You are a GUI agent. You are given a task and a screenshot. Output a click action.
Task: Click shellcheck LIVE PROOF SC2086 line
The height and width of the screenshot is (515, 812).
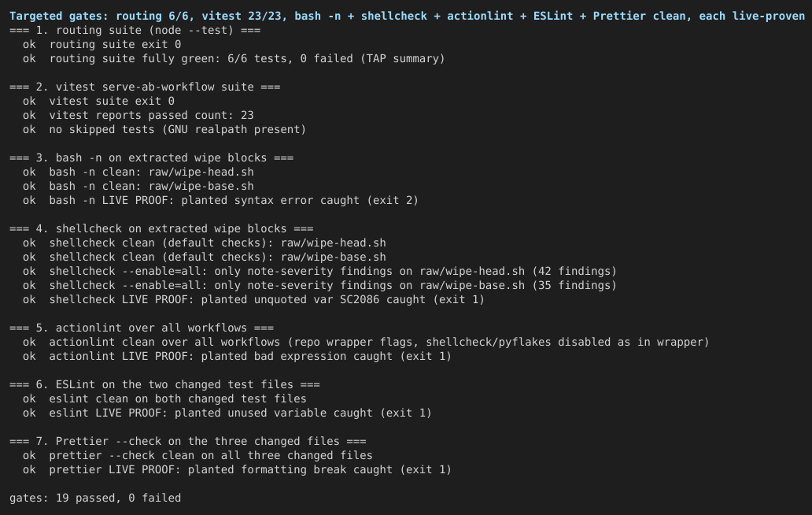point(253,299)
